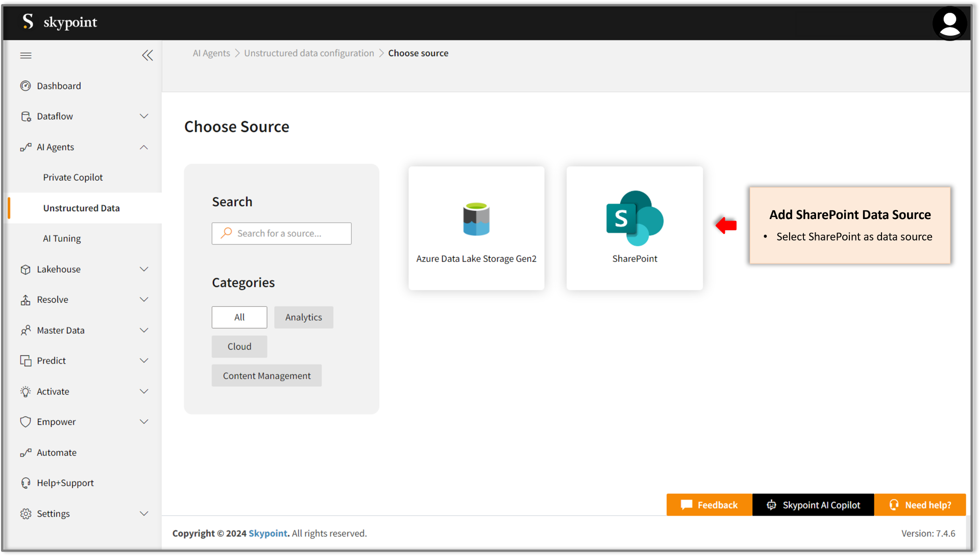Toggle the Analytics category filter
Image resolution: width=980 pixels, height=556 pixels.
coord(303,317)
